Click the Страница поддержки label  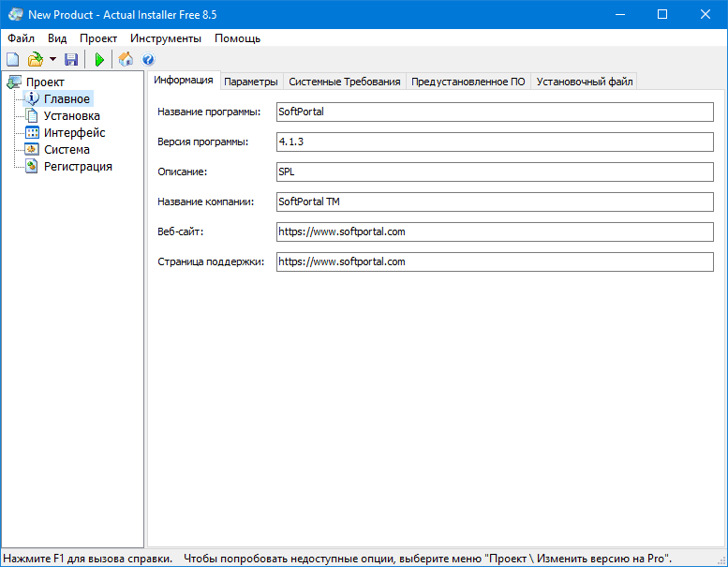pyautogui.click(x=211, y=261)
